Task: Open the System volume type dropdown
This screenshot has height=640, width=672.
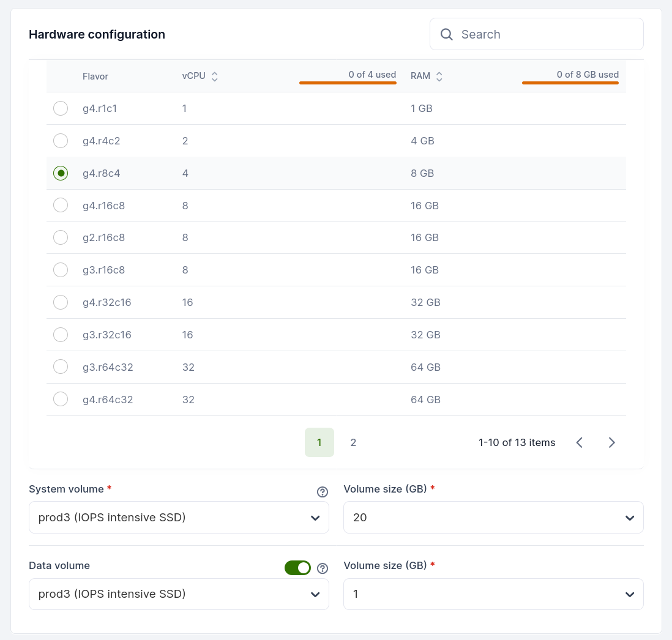Action: point(179,518)
